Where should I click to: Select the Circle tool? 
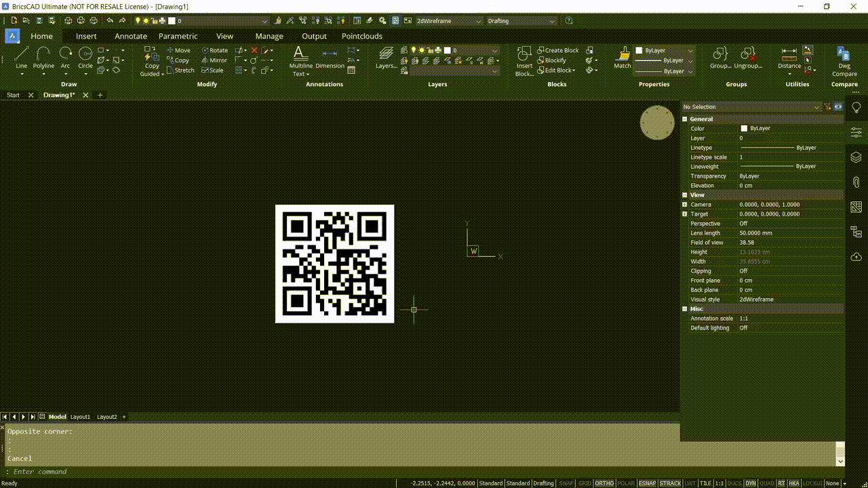(85, 58)
